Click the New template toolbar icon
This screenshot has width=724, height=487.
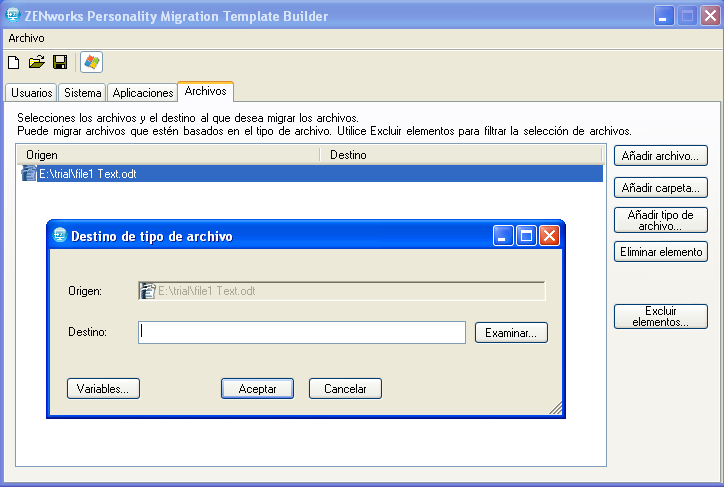[14, 62]
